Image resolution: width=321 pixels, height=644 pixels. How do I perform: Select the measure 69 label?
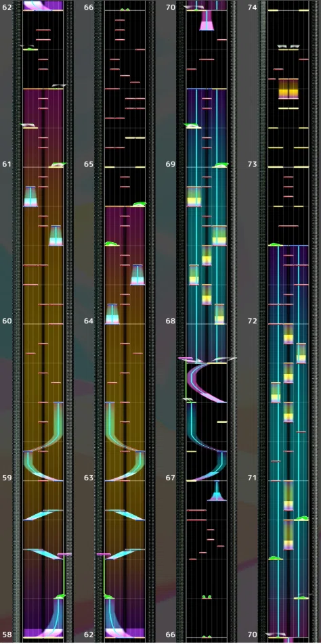point(171,164)
